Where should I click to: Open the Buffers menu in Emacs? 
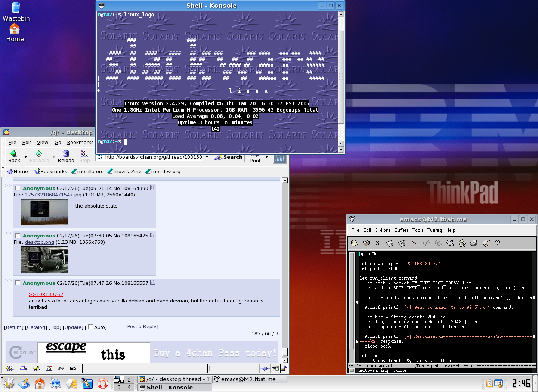[x=402, y=230]
